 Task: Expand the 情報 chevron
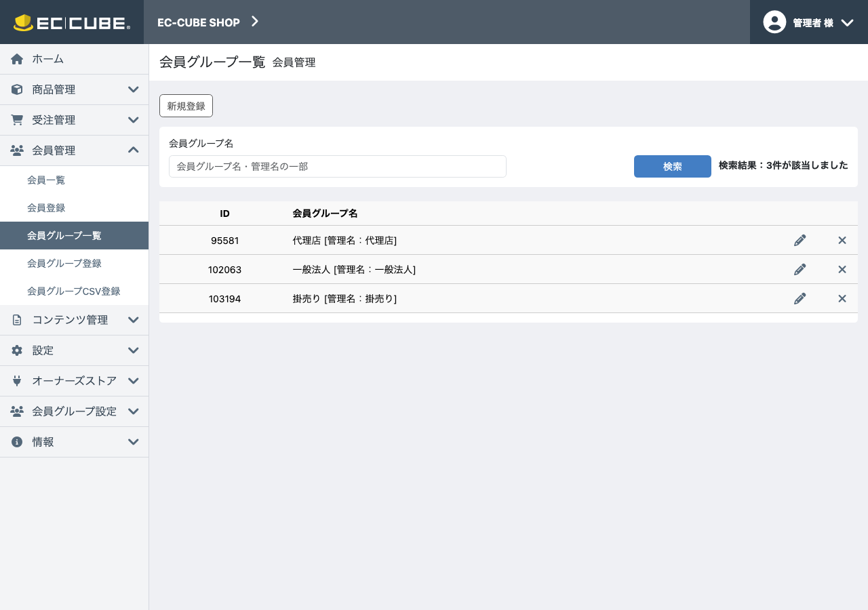(134, 442)
